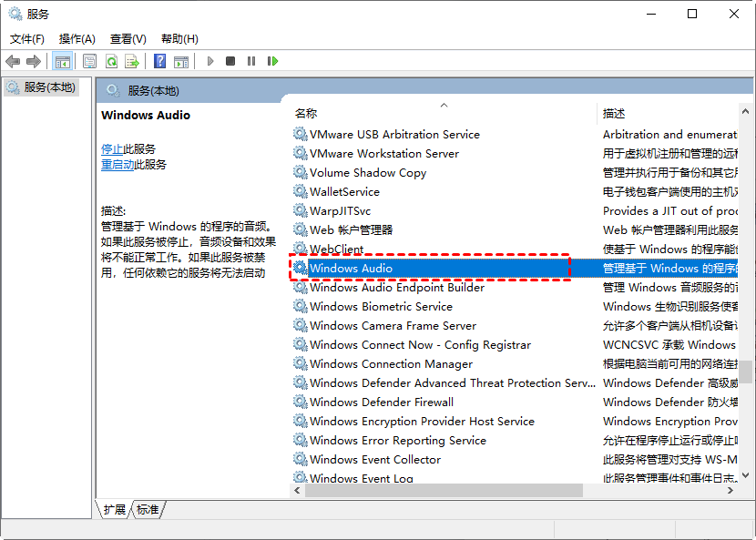Toggle the show/hide console tree icon
This screenshot has width=756, height=540.
(x=63, y=61)
